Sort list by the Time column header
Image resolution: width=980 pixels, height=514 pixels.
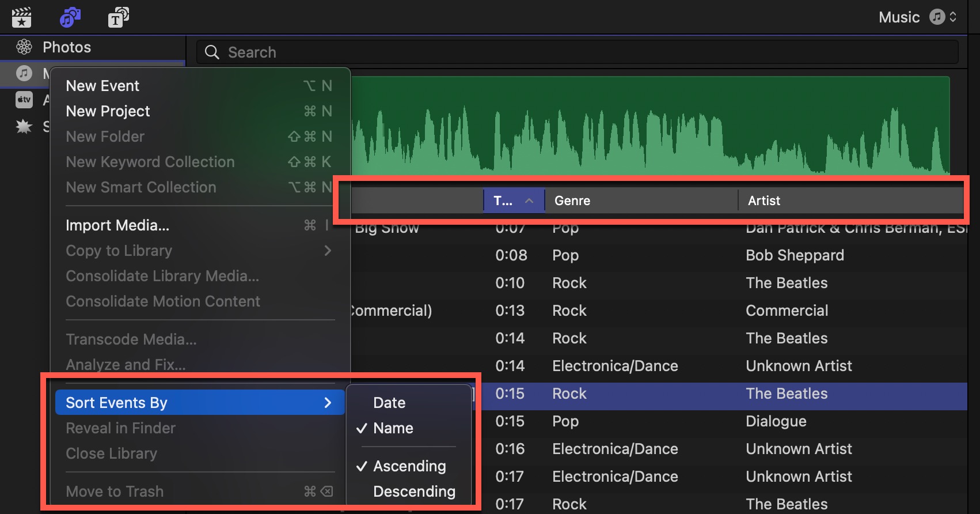(514, 201)
